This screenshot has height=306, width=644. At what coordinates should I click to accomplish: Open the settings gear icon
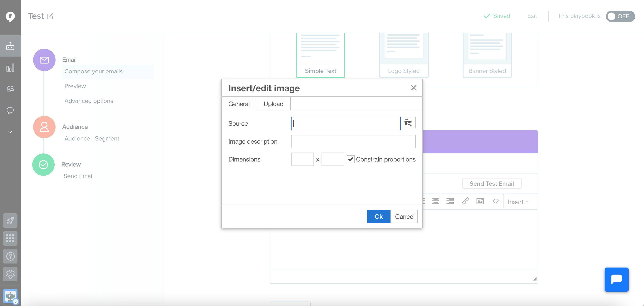[x=10, y=274]
